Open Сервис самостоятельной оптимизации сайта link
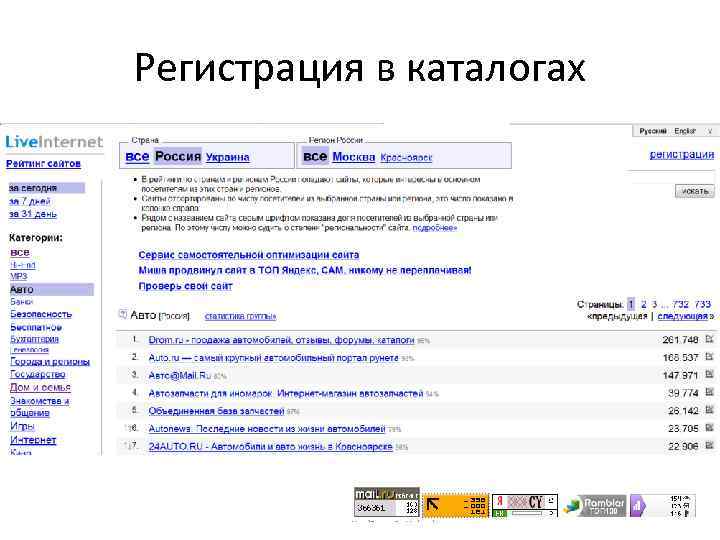 click(x=249, y=255)
